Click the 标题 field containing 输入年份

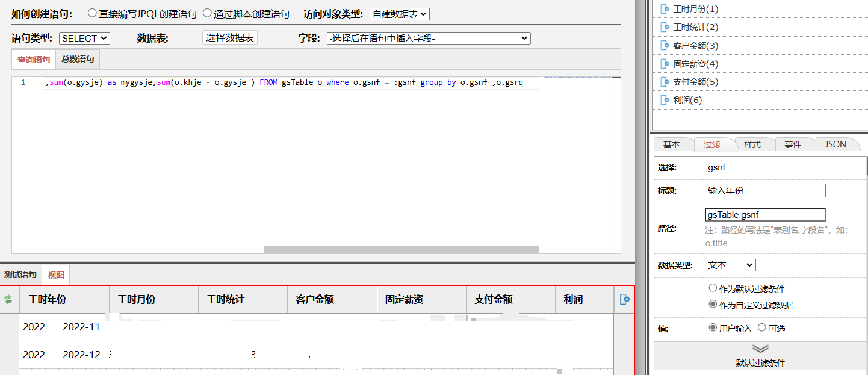click(765, 191)
